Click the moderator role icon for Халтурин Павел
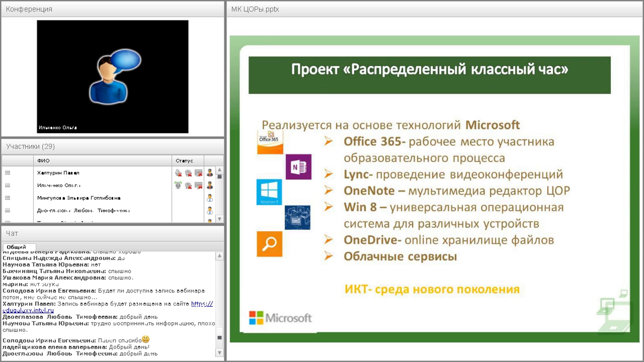 pos(210,173)
